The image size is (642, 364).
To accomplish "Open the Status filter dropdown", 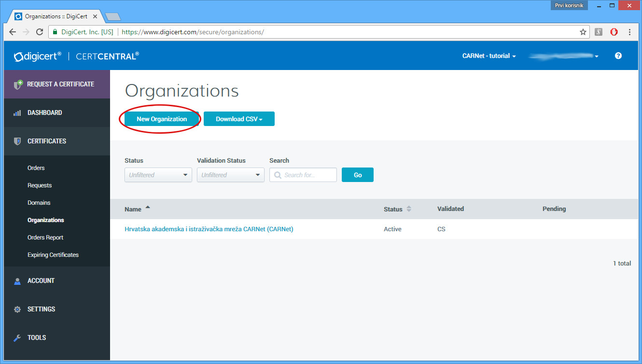I will point(158,175).
